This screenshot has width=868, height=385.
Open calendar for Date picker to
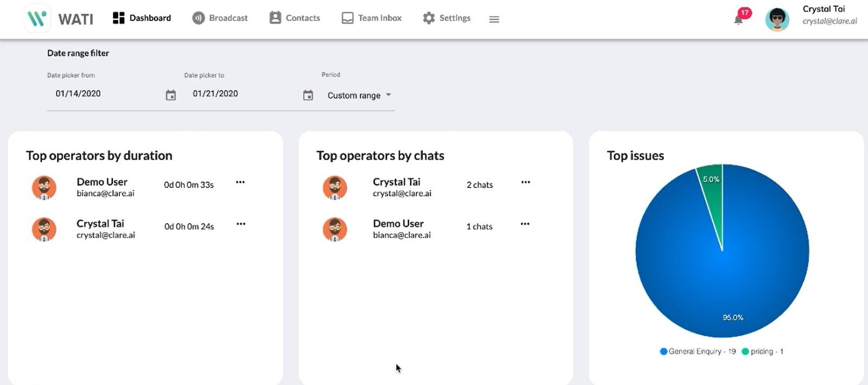[308, 96]
